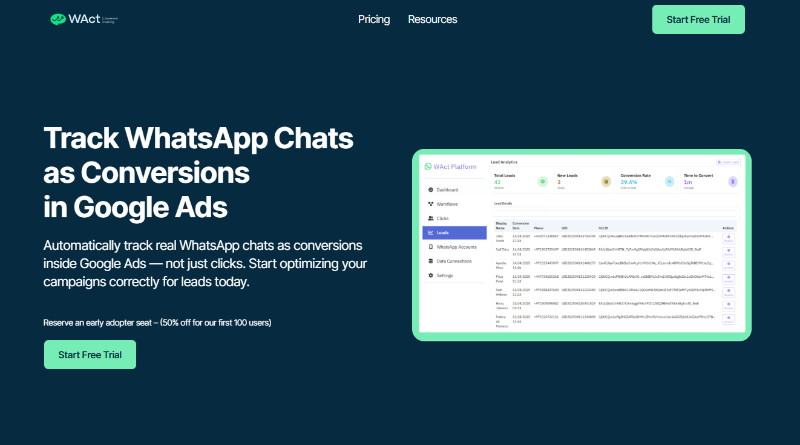Screen dimensions: 800x445
Task: Click the Export Leads button in Lead Analytics
Action: click(x=727, y=161)
